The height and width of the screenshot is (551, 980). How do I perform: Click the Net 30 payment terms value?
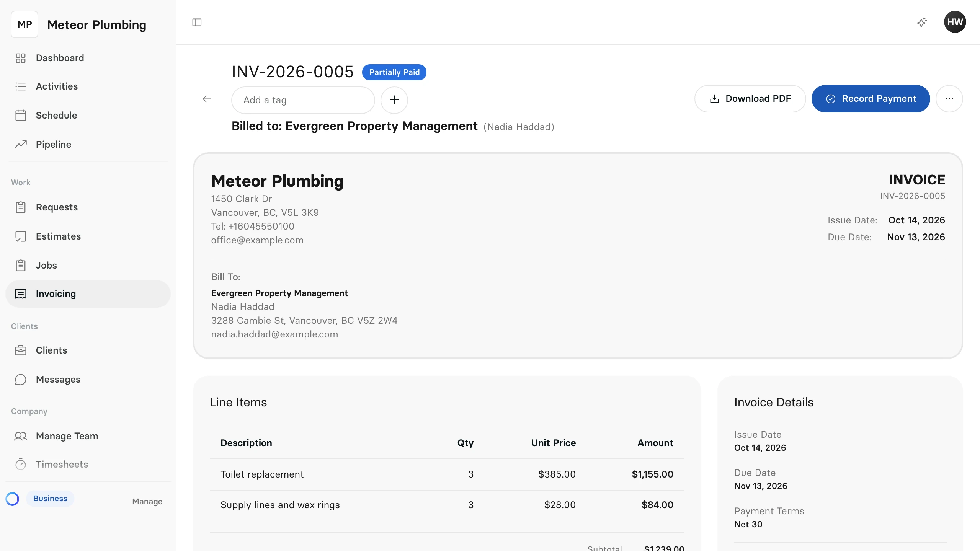click(748, 525)
